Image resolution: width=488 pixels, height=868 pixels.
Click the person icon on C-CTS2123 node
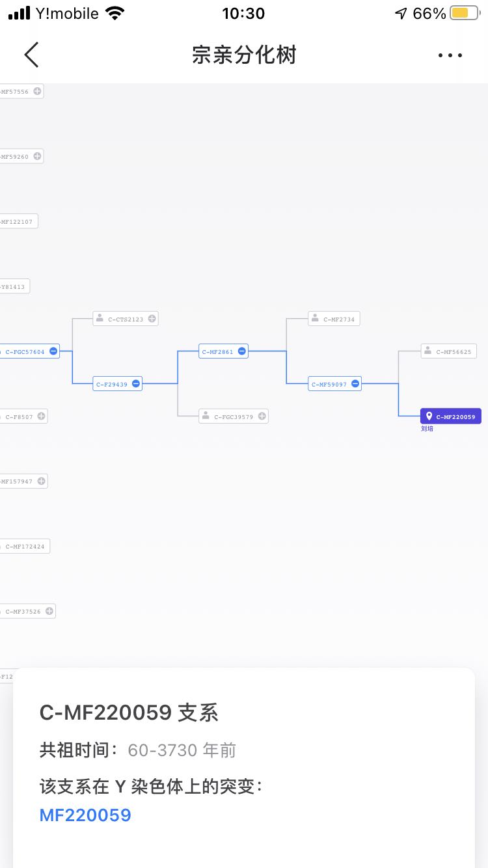(100, 319)
